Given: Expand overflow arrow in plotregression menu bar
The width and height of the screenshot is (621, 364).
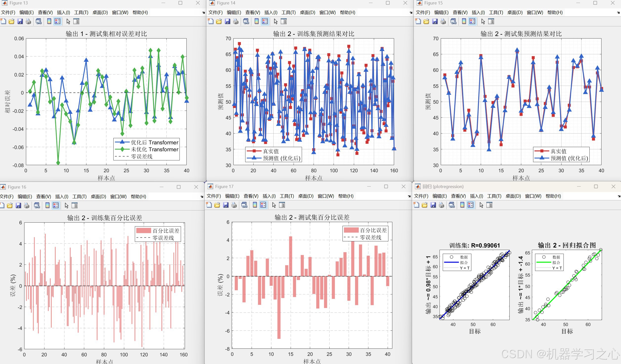Looking at the screenshot, I should point(619,196).
